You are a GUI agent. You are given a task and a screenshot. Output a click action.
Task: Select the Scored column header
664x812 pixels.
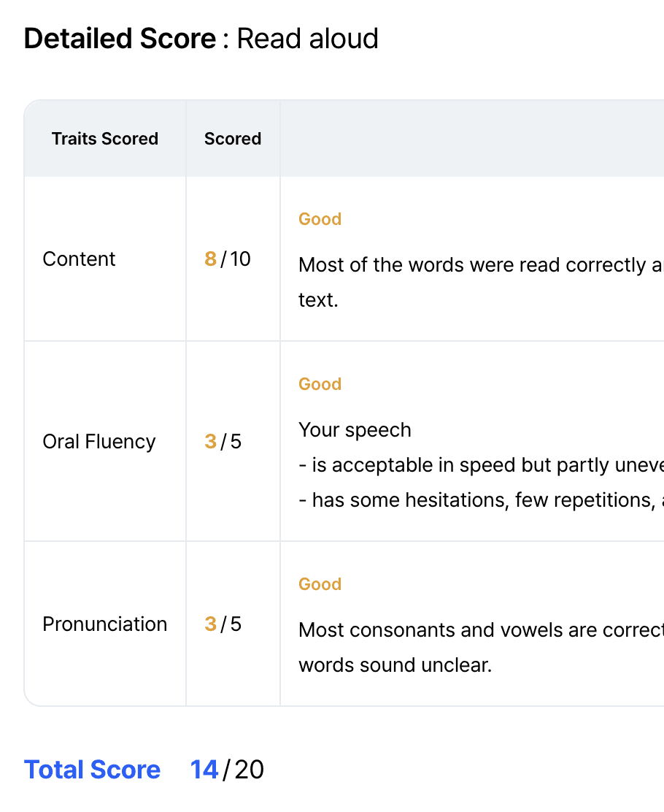pos(233,139)
